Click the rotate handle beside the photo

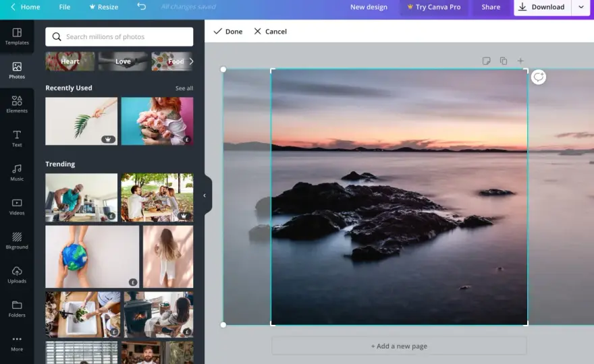tap(539, 78)
